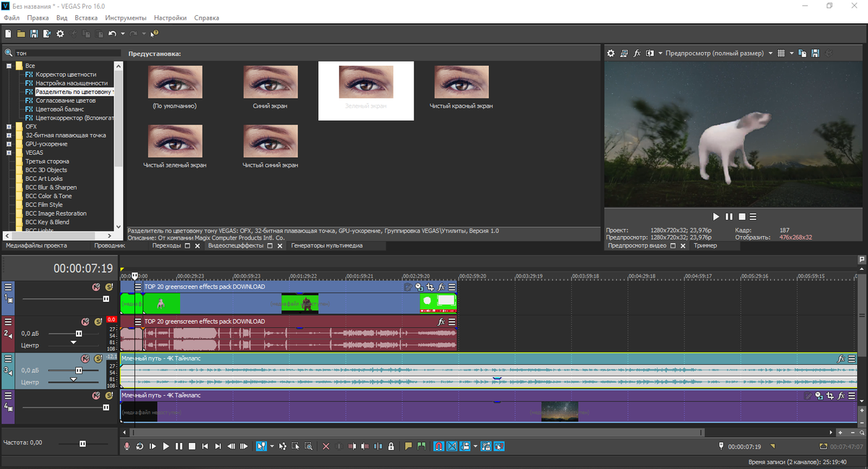Save the project using the floppy disk icon
The image size is (868, 469).
point(34,33)
